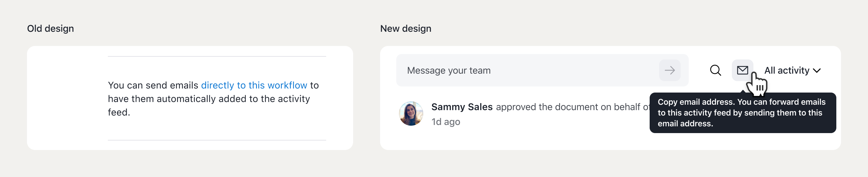The height and width of the screenshot is (177, 868).
Task: Expand the chevron beside All activity
Action: [817, 71]
